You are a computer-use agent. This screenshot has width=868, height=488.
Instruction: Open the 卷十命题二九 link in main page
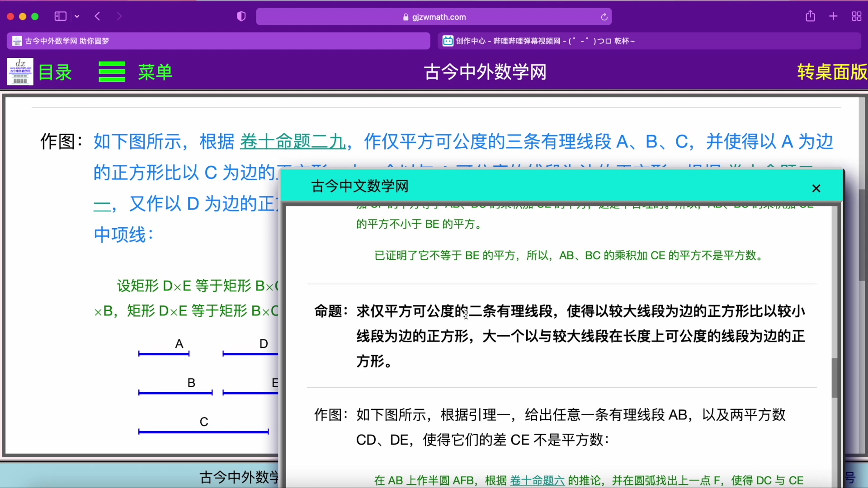[292, 142]
